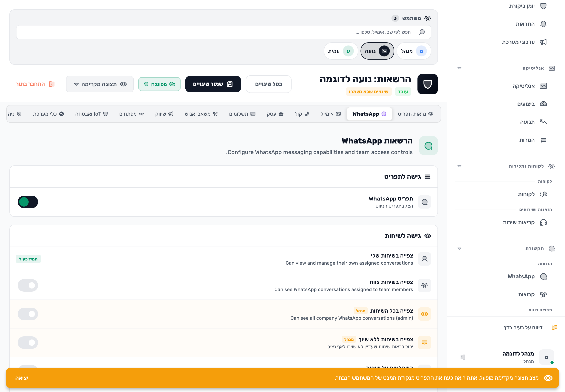This screenshot has height=392, width=565.
Task: Click logout icon next to מנהל לדוגמה
Action: pyautogui.click(x=463, y=357)
